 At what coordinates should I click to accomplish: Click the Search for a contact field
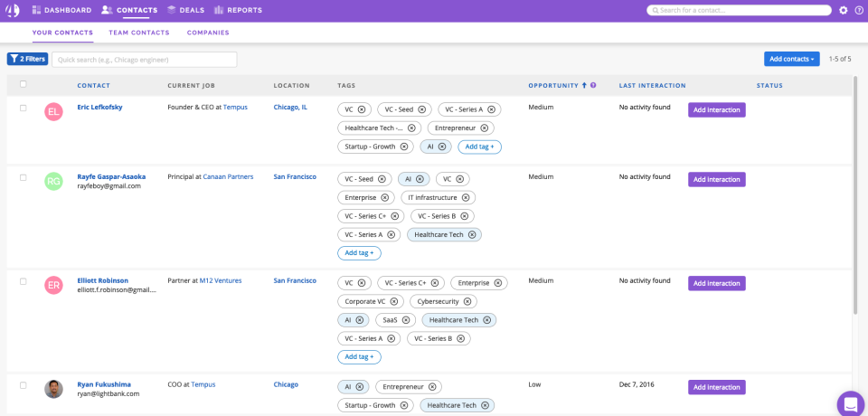point(739,10)
